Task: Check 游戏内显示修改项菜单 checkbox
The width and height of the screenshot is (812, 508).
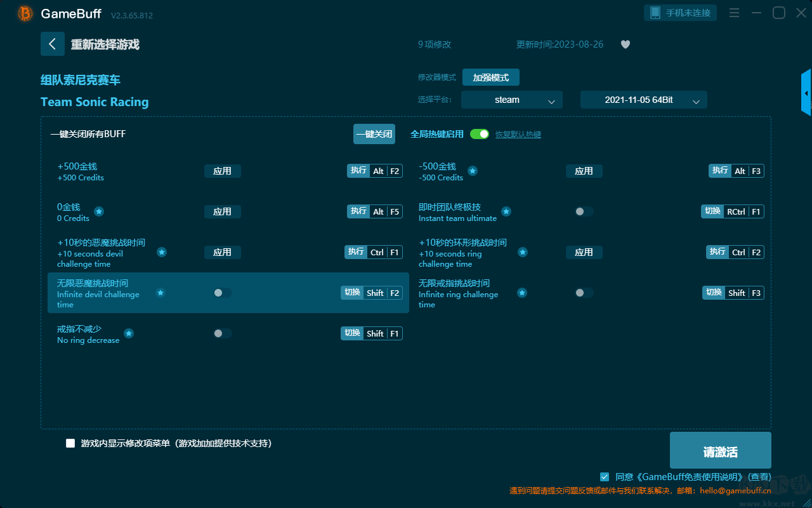Action: tap(70, 443)
